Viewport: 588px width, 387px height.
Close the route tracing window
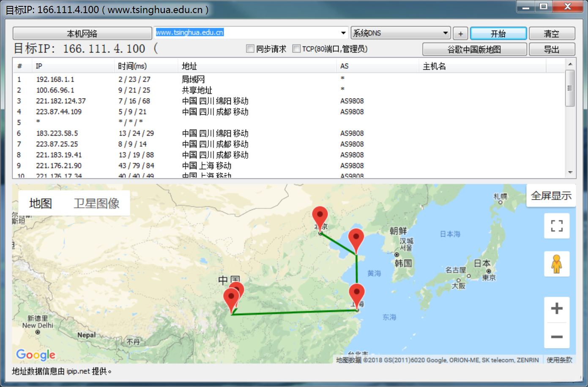pyautogui.click(x=568, y=7)
